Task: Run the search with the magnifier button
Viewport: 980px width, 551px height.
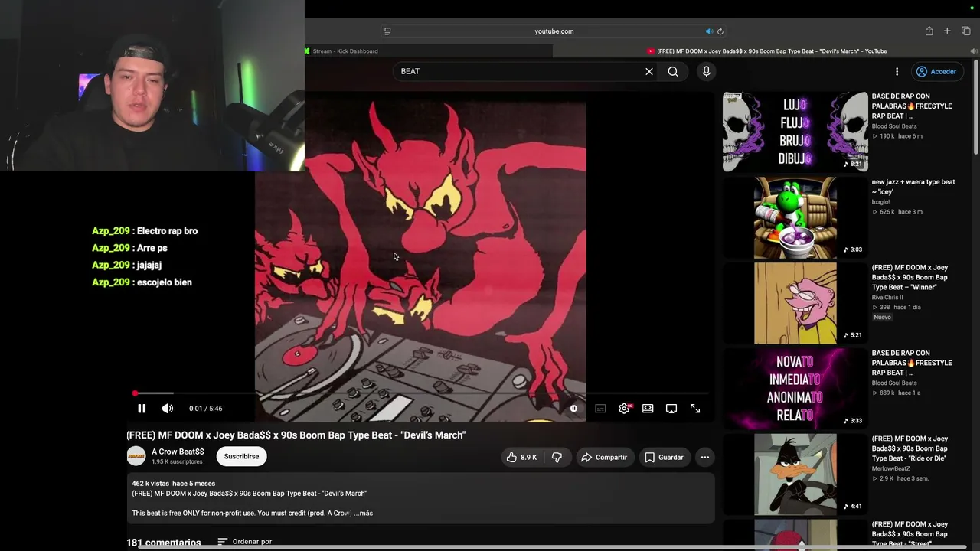Action: (673, 71)
